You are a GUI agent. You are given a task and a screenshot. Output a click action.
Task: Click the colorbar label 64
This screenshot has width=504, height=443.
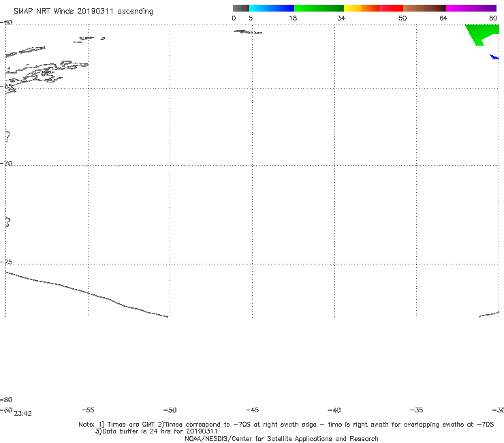tap(443, 18)
